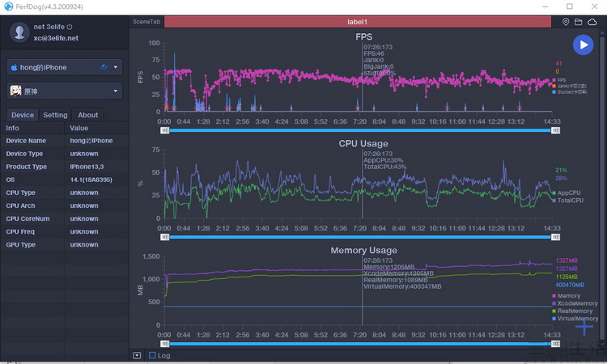The height and width of the screenshot is (364, 607).
Task: Select the 14.1(18A8395) OS value
Action: (91, 180)
